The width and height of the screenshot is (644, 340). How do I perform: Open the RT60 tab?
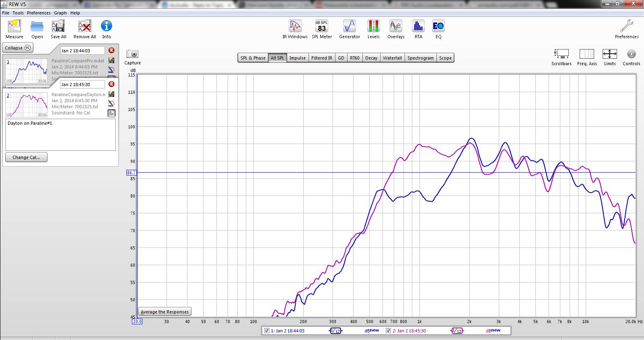tap(354, 58)
